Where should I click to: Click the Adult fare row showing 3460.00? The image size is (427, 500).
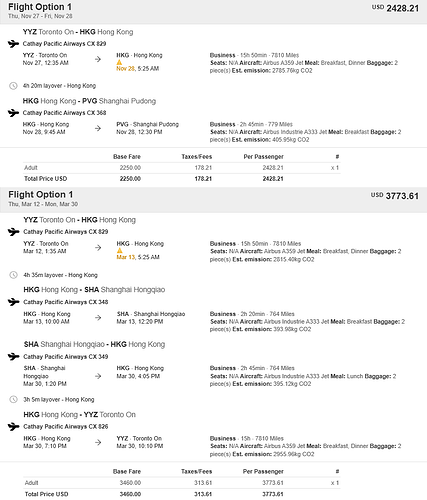(x=182, y=483)
